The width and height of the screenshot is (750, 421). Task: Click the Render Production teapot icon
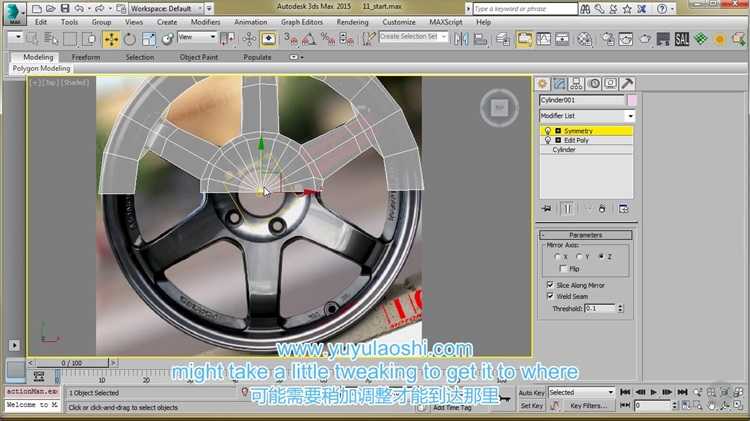coord(645,39)
